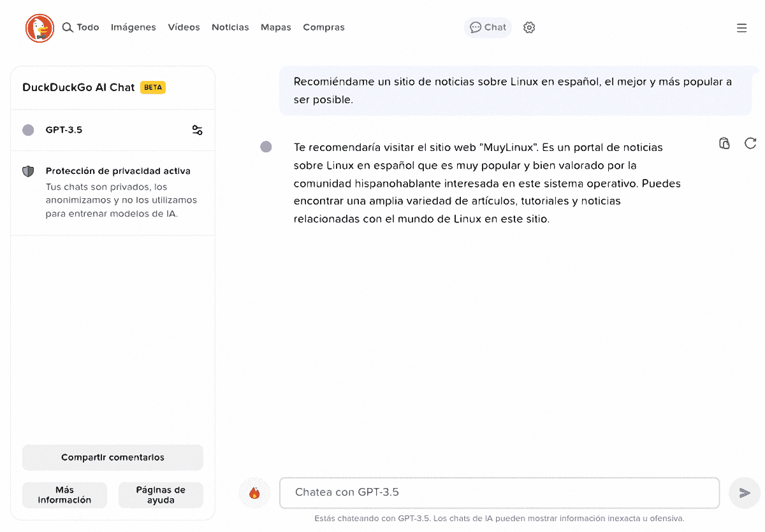Click the DuckDuckGo duck logo
The image size is (765, 532).
click(x=40, y=28)
